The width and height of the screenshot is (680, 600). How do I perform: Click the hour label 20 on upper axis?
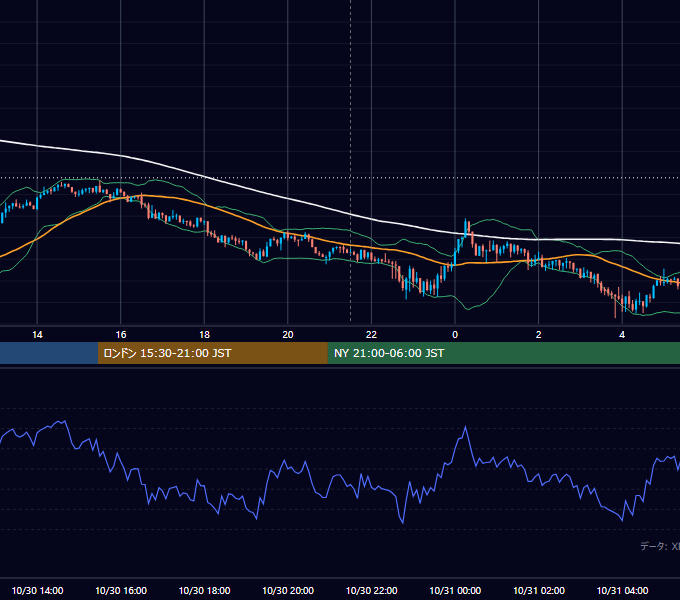[288, 335]
